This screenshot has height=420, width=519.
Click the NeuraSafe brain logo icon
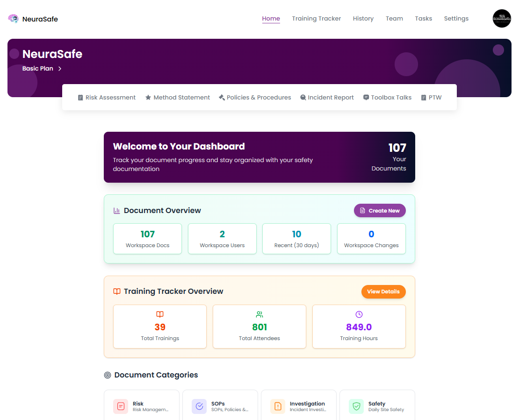pyautogui.click(x=14, y=19)
